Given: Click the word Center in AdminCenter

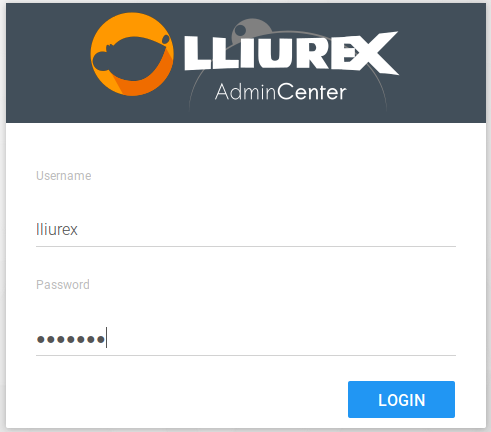Looking at the screenshot, I should 312,92.
